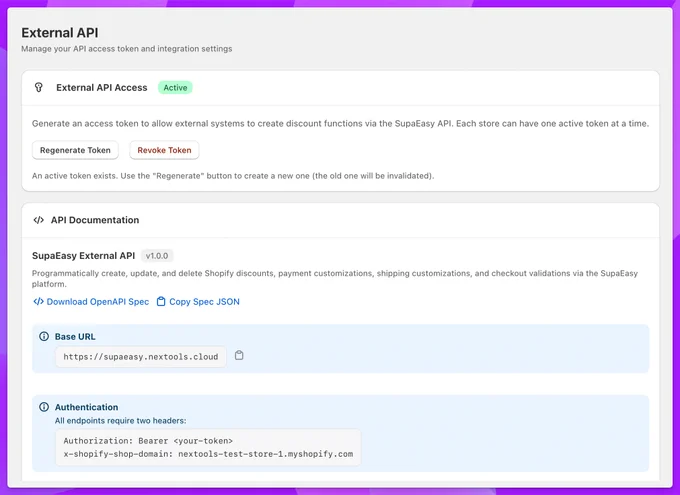Click the Authentication label
680x495 pixels.
pyautogui.click(x=86, y=407)
